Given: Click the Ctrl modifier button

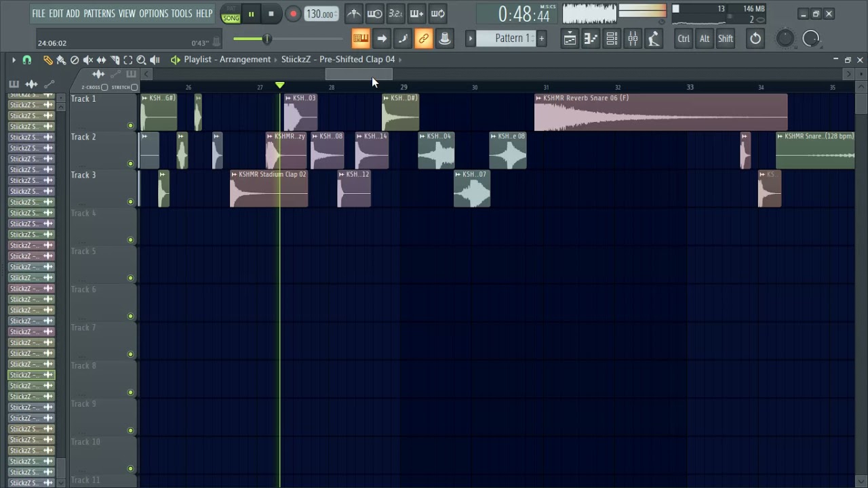Looking at the screenshot, I should (x=684, y=39).
